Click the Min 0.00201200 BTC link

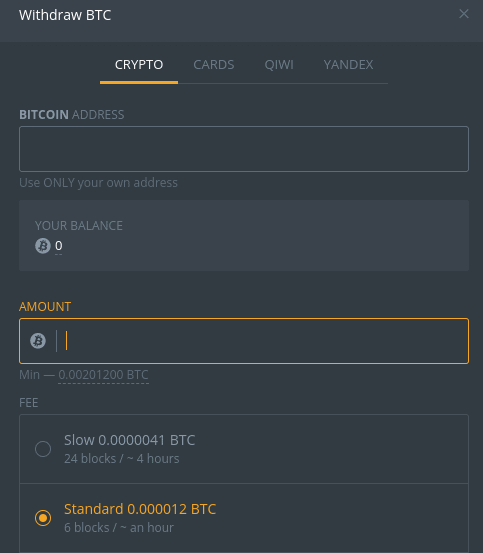tap(103, 375)
